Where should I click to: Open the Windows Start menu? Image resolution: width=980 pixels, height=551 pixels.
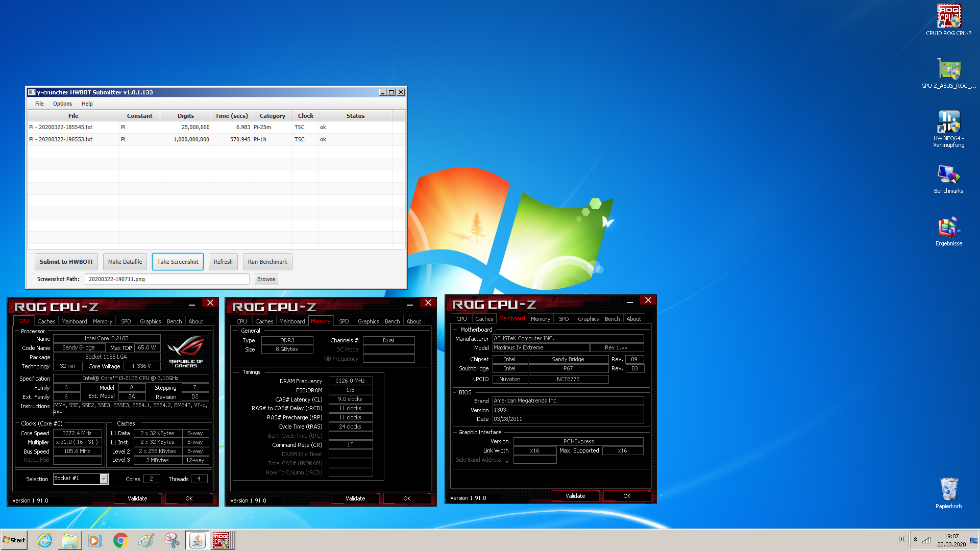coord(14,540)
